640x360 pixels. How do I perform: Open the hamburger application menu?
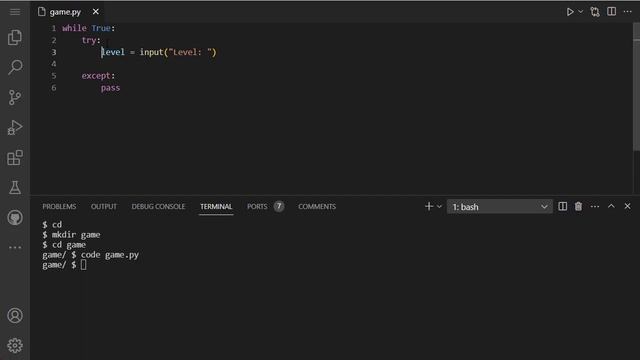pyautogui.click(x=15, y=11)
